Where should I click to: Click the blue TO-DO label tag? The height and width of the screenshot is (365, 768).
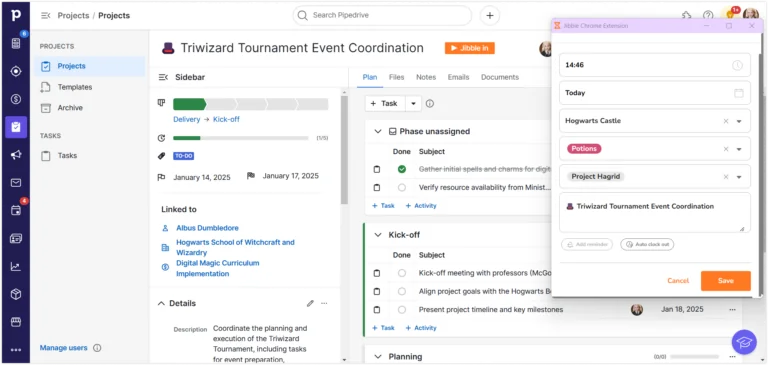click(183, 156)
